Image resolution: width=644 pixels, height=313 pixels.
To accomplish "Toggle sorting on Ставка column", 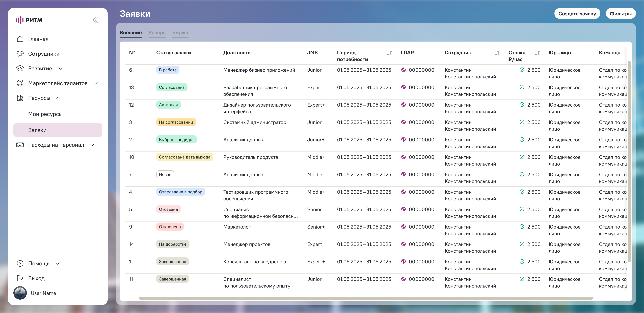I will click(537, 53).
